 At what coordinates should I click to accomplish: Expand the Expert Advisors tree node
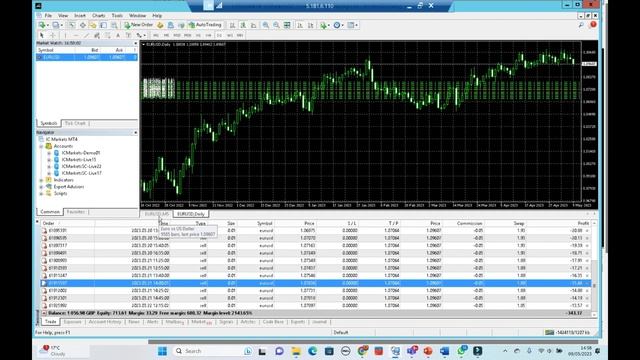pos(41,187)
